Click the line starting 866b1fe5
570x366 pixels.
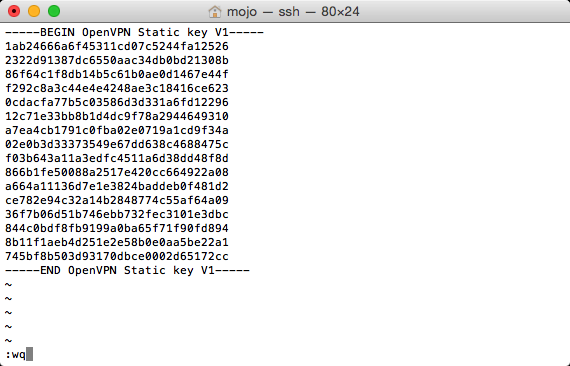tap(117, 172)
